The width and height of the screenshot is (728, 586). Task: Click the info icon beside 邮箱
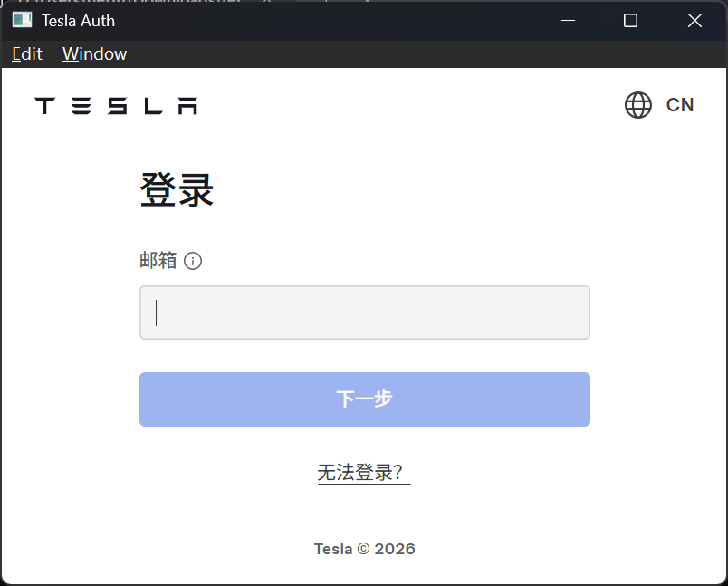(x=193, y=261)
